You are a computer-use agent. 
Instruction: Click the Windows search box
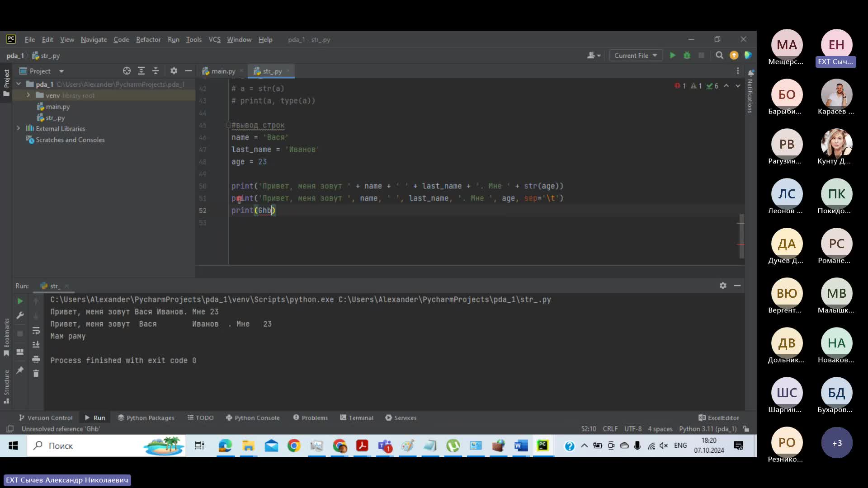(106, 446)
